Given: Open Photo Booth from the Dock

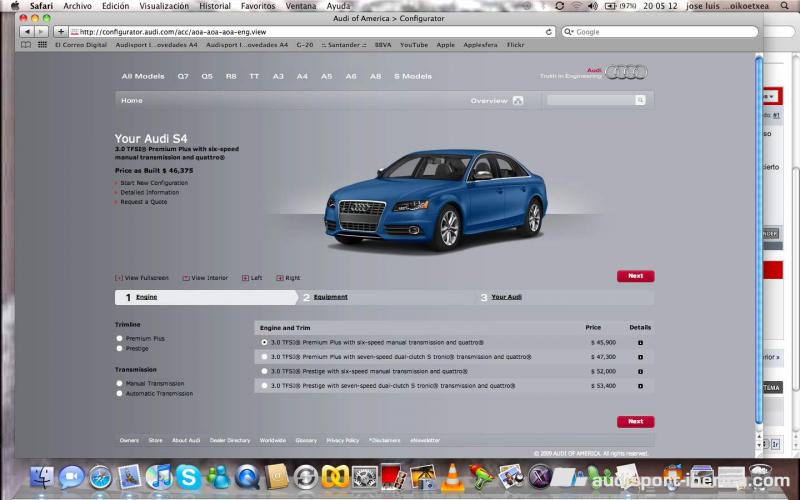Looking at the screenshot, I should [393, 477].
